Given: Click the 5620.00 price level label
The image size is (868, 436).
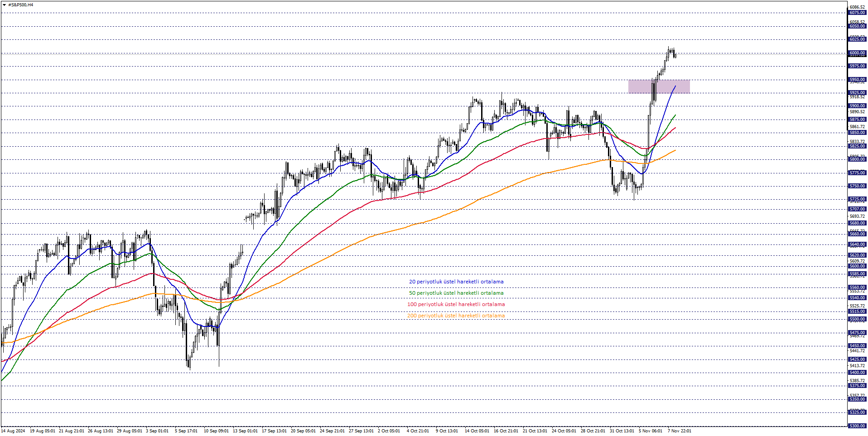Looking at the screenshot, I should tap(857, 255).
